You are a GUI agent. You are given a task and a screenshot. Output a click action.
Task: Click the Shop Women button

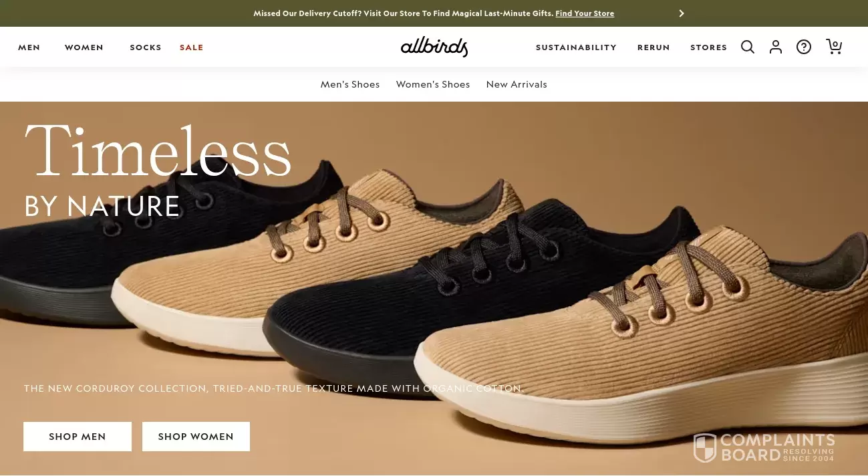click(196, 437)
